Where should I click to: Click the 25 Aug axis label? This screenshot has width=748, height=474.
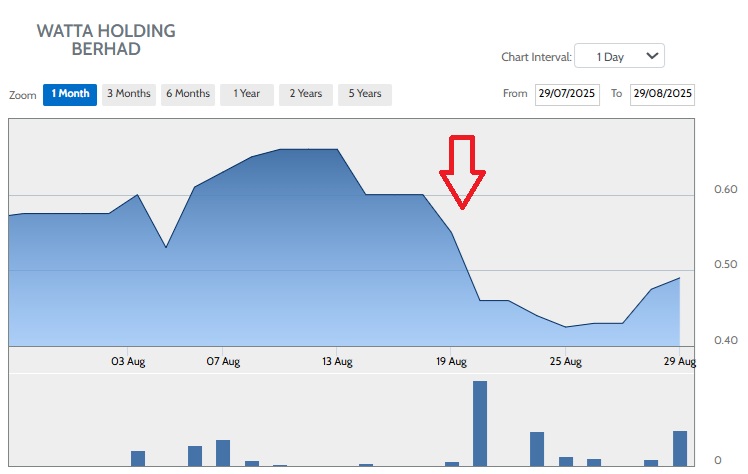[x=565, y=361]
